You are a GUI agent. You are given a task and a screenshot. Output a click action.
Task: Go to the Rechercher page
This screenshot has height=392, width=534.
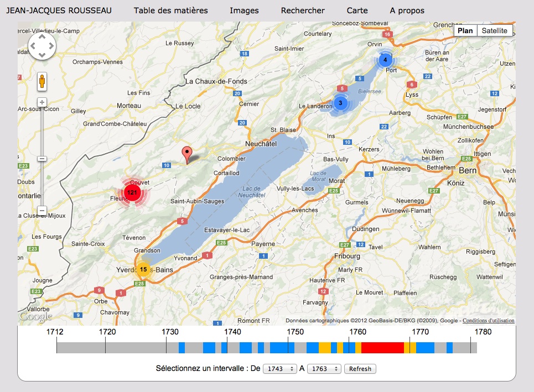point(303,11)
